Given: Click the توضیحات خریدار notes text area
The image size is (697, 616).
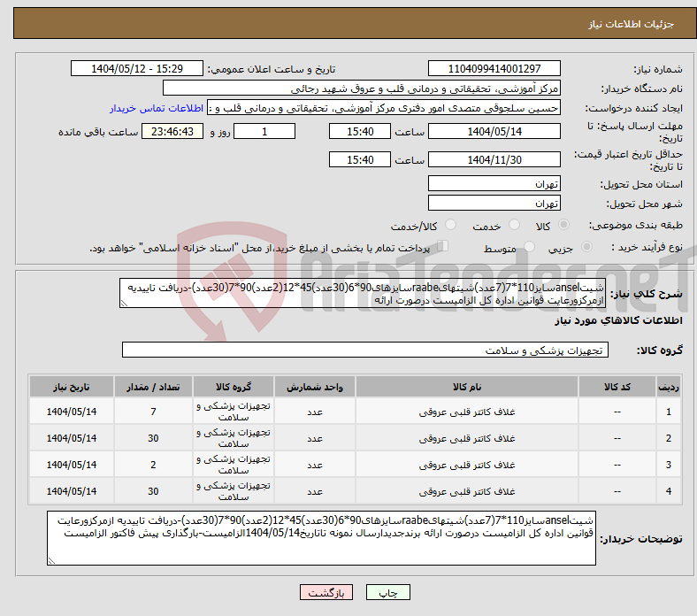Looking at the screenshot, I should click(x=321, y=538).
